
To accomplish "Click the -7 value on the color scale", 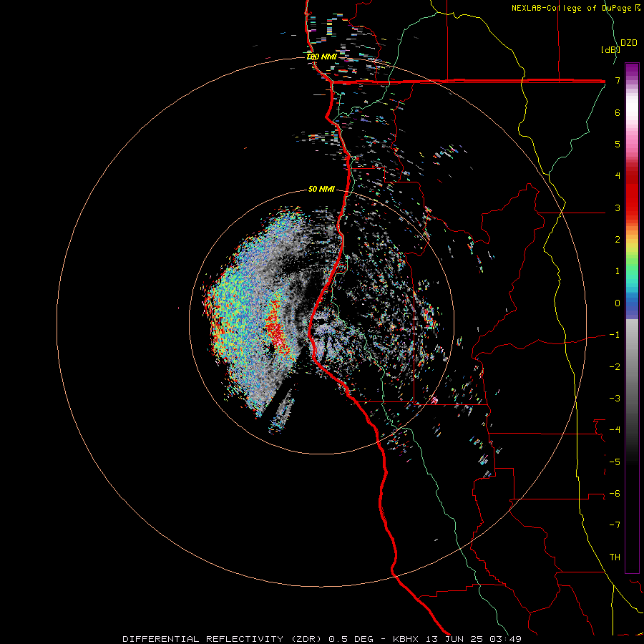I will [x=615, y=525].
